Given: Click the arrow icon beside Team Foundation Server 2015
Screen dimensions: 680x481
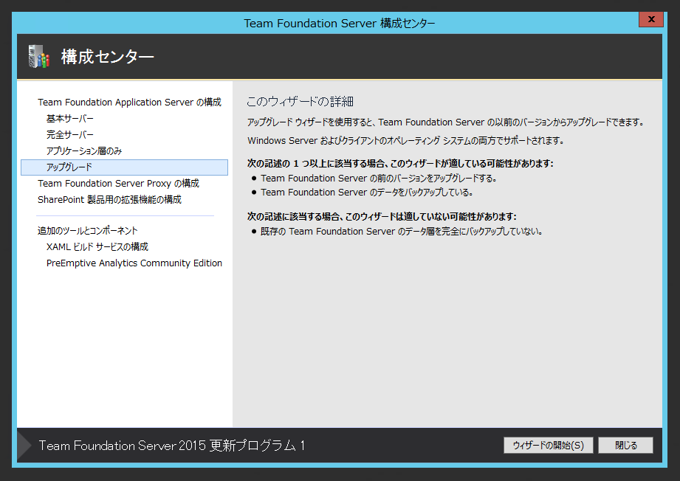Looking at the screenshot, I should pos(24,445).
